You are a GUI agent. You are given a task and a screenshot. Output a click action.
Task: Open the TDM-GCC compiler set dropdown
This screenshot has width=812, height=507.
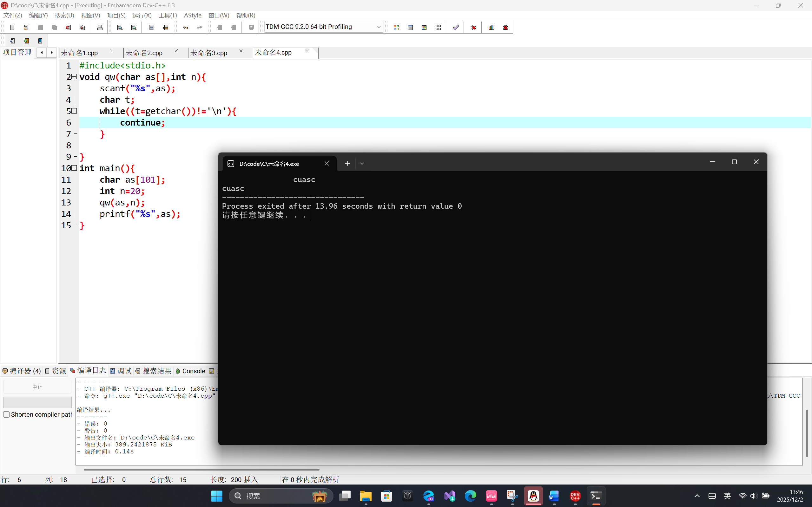(x=379, y=27)
